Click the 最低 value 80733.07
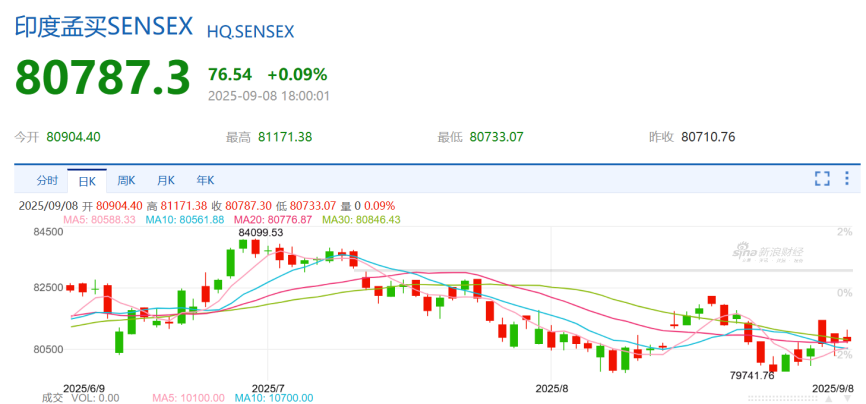 click(x=496, y=137)
